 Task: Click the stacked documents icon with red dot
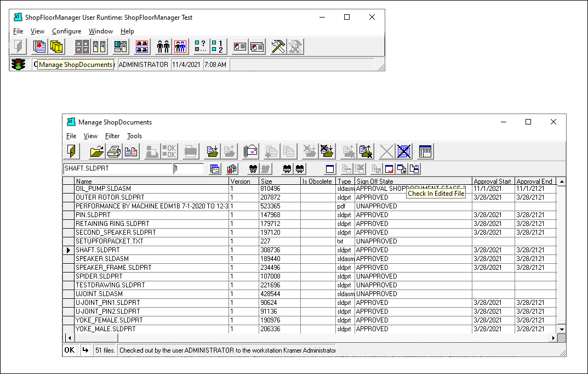point(232,169)
